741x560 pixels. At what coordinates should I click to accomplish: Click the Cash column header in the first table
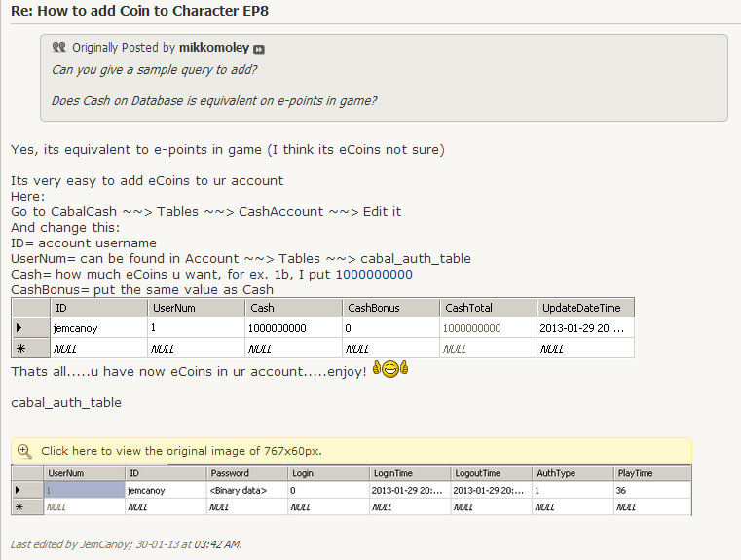(x=292, y=308)
